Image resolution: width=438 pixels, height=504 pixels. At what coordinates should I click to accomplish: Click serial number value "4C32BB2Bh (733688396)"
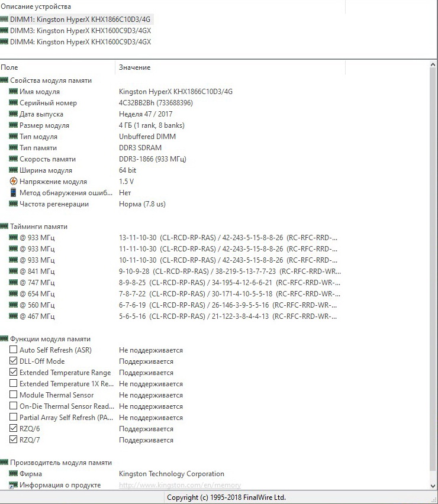156,103
